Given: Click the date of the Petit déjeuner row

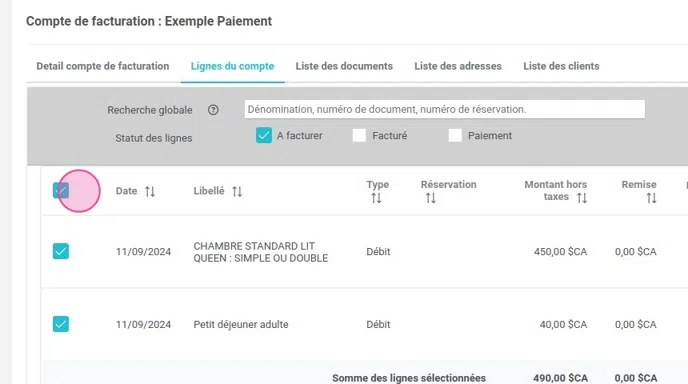Looking at the screenshot, I should (x=143, y=325).
